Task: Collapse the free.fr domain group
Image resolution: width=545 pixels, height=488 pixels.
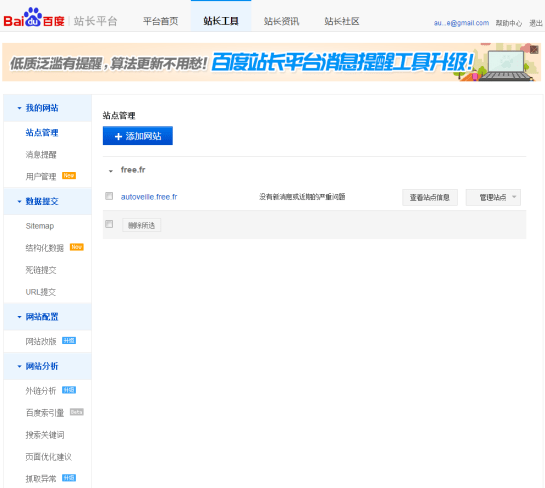Action: [x=111, y=171]
